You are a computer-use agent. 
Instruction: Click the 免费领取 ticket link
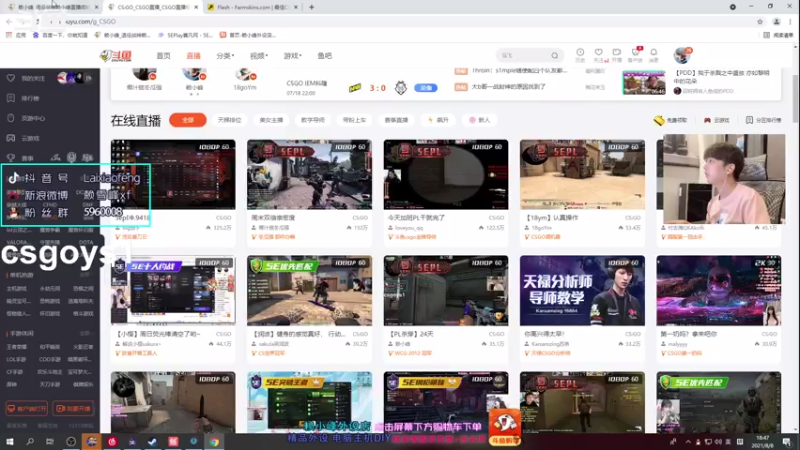pos(671,120)
